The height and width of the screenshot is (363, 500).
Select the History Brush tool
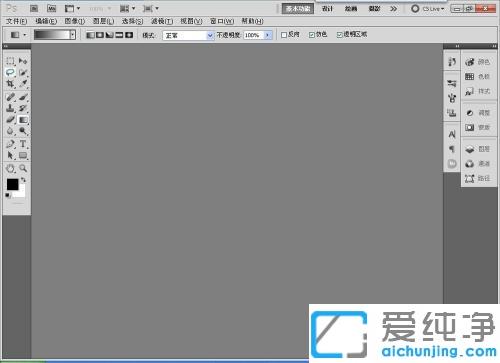coord(23,108)
